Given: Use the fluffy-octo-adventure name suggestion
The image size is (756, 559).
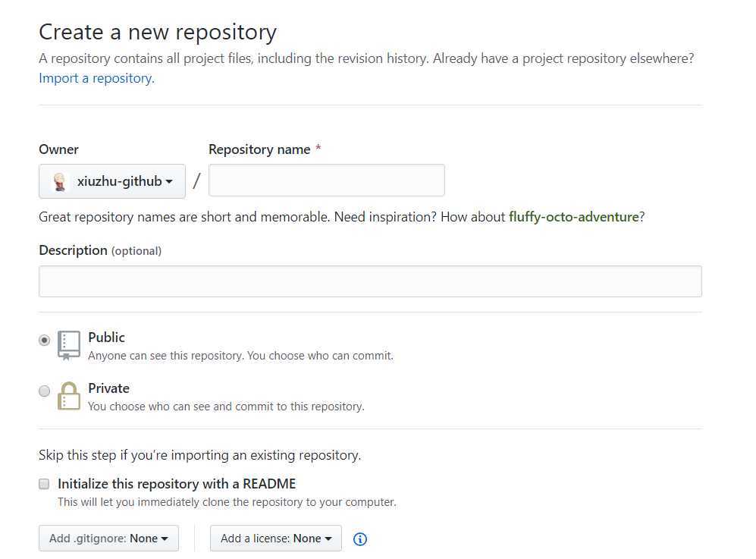Looking at the screenshot, I should coord(574,217).
